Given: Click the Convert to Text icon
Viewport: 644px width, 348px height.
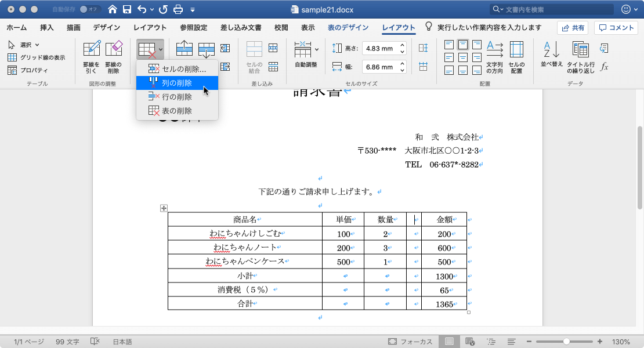Looking at the screenshot, I should click(604, 48).
